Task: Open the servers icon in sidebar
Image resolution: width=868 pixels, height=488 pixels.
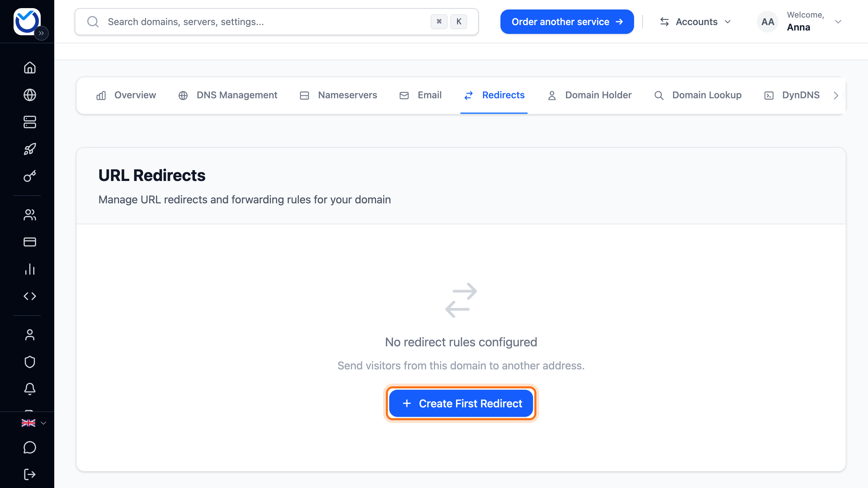Action: [30, 122]
